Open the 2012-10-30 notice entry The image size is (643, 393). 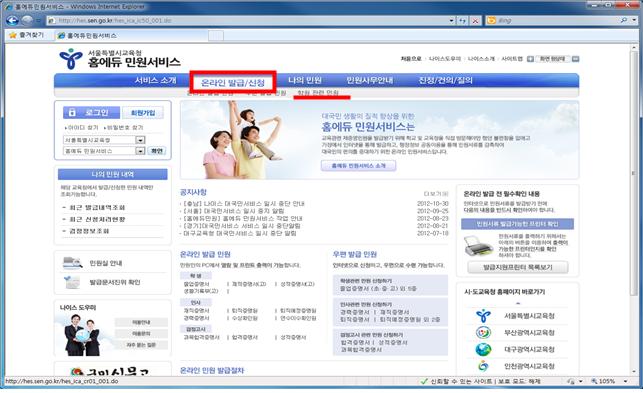click(x=244, y=203)
